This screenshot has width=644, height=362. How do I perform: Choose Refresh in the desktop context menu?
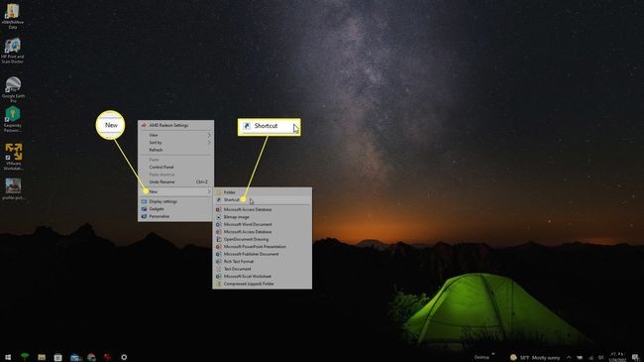(x=175, y=150)
